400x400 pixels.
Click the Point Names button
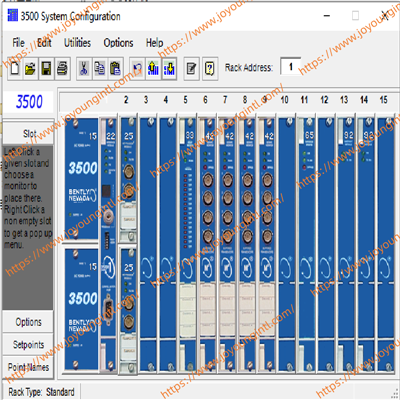pos(28,367)
